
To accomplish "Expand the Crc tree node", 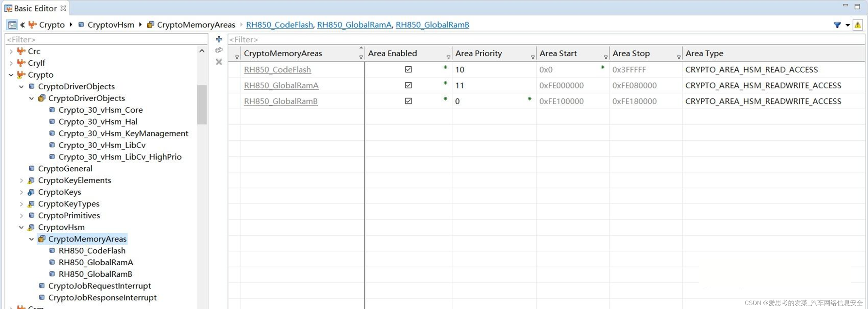I will (x=11, y=52).
